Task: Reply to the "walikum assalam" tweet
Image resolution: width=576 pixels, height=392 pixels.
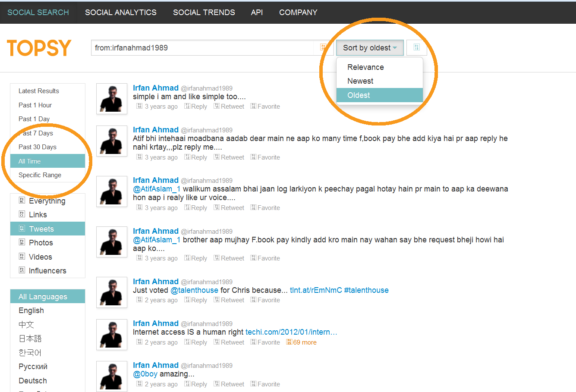Action: coord(196,208)
